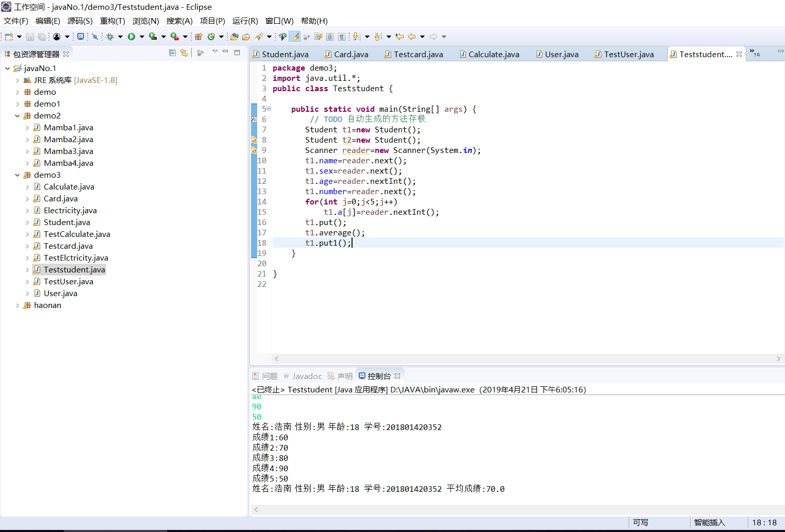Open the 运行(R) menu
The image size is (785, 532).
pyautogui.click(x=245, y=21)
